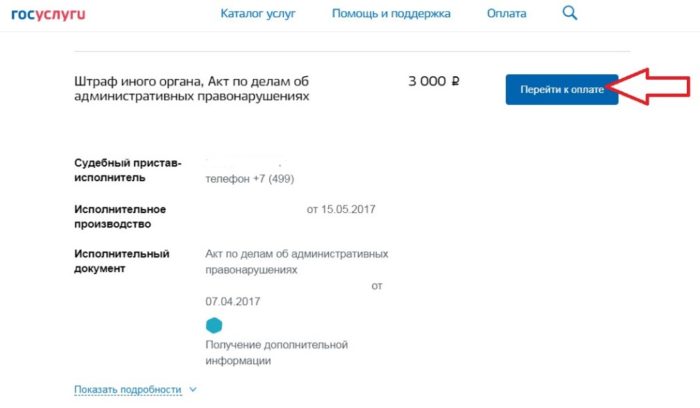The width and height of the screenshot is (700, 408).
Task: Open Помощь и поддержка menu
Action: point(391,13)
